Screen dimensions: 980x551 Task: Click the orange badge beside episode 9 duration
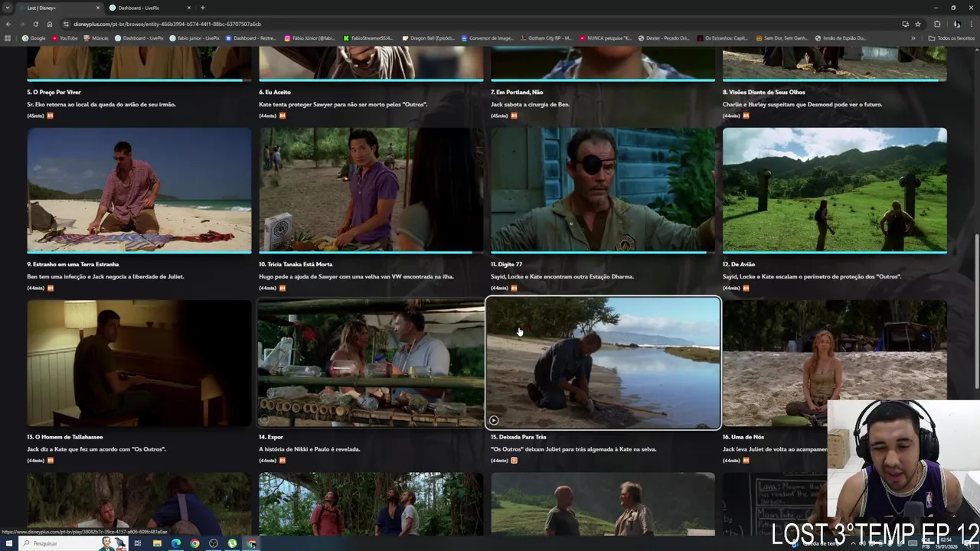[51, 288]
